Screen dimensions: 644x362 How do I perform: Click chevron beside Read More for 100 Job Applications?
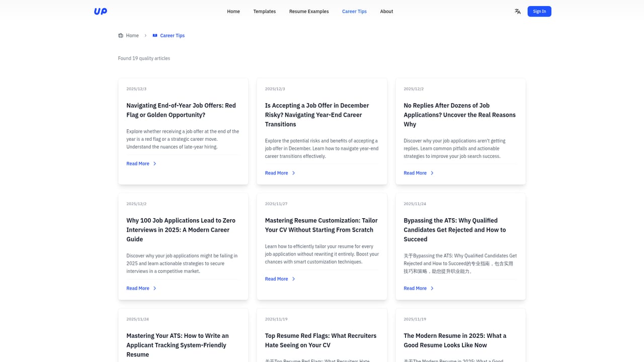click(154, 289)
